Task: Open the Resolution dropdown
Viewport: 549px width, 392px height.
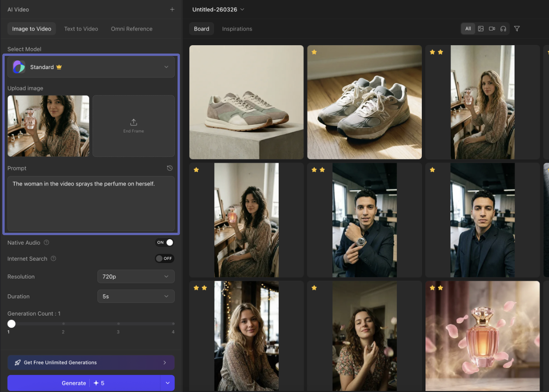Action: [136, 276]
